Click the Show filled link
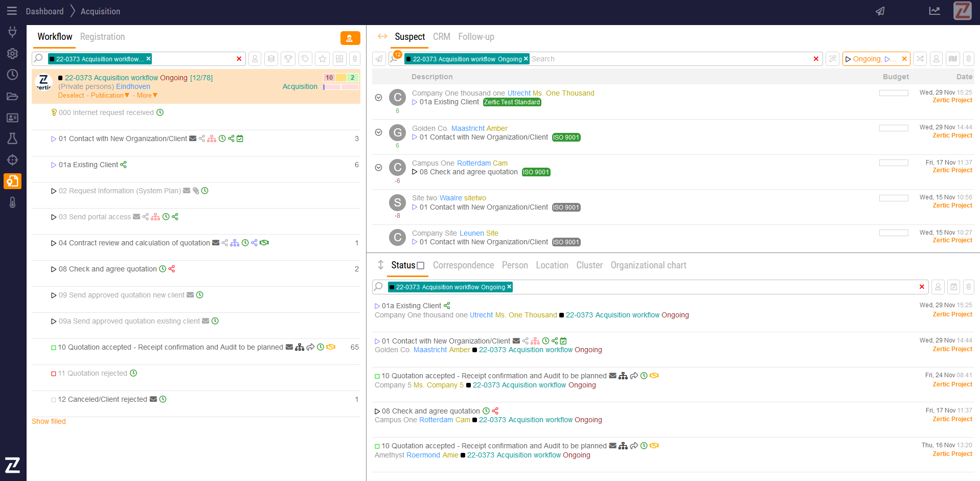This screenshot has height=481, width=980. pos(49,421)
